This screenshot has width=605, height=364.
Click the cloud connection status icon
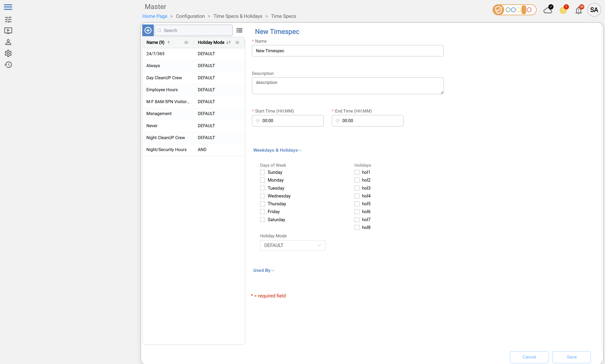(x=548, y=10)
